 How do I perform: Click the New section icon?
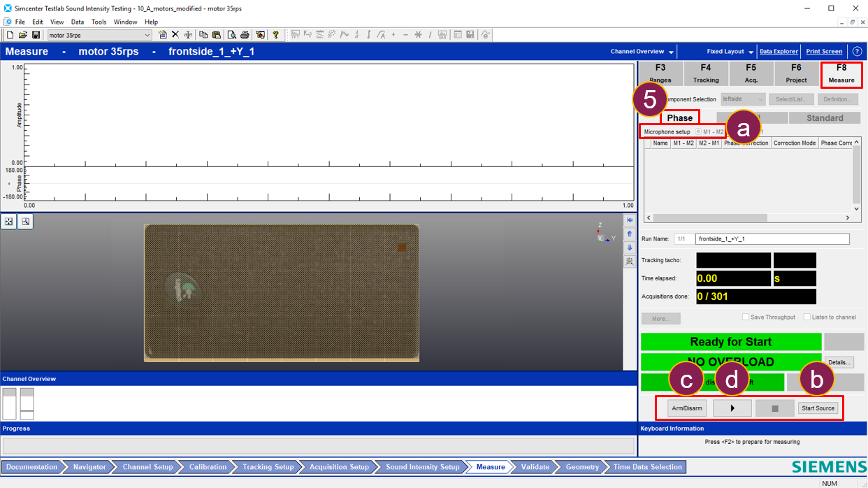(x=162, y=35)
